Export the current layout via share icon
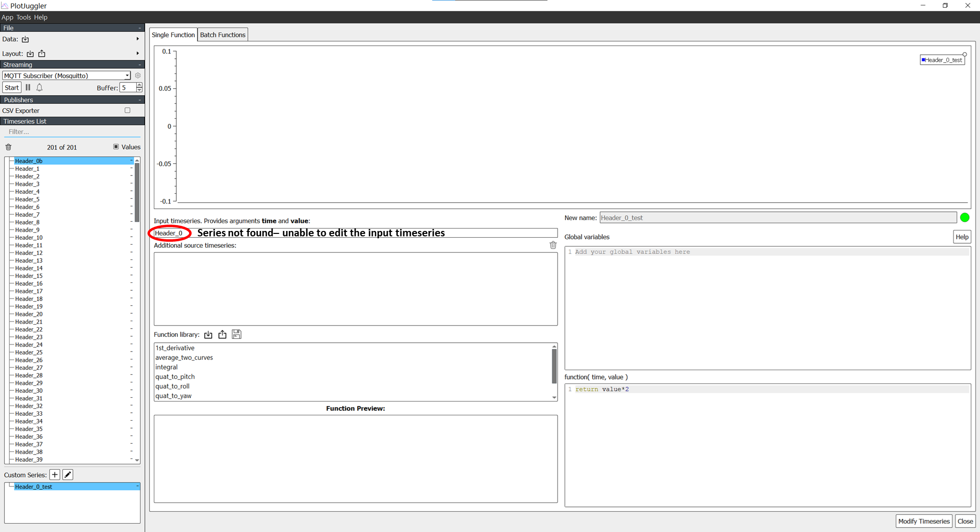The width and height of the screenshot is (980, 532). (42, 53)
